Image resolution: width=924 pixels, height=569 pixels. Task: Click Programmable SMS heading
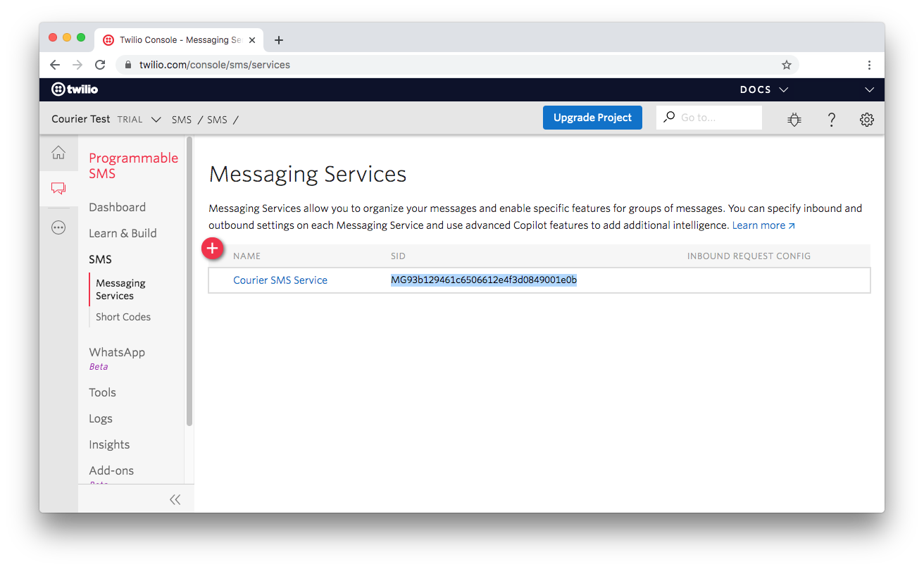(133, 165)
